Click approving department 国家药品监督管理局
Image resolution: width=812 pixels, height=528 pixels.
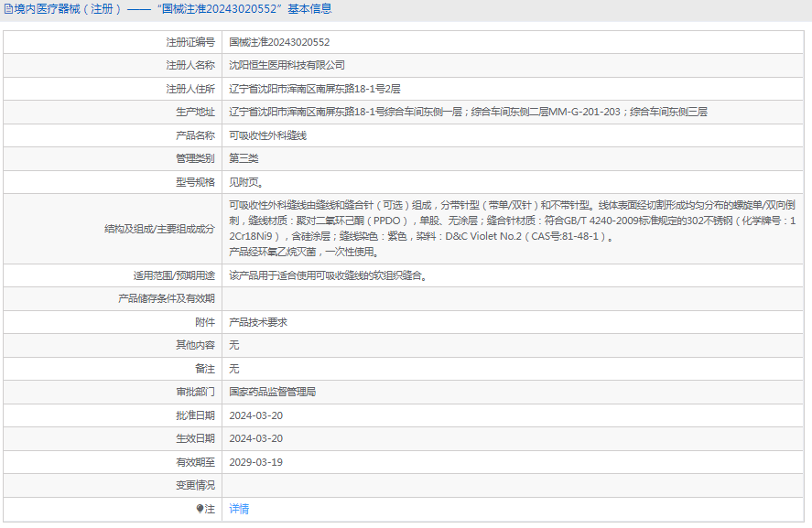[x=273, y=392]
